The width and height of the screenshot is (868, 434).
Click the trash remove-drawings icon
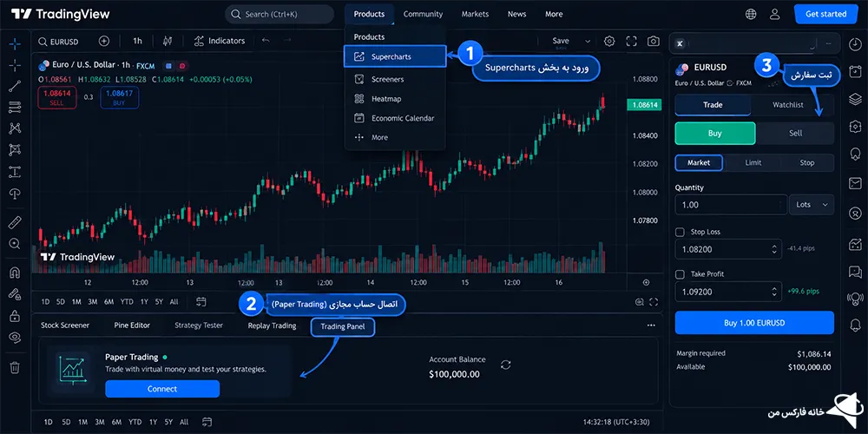[x=15, y=367]
